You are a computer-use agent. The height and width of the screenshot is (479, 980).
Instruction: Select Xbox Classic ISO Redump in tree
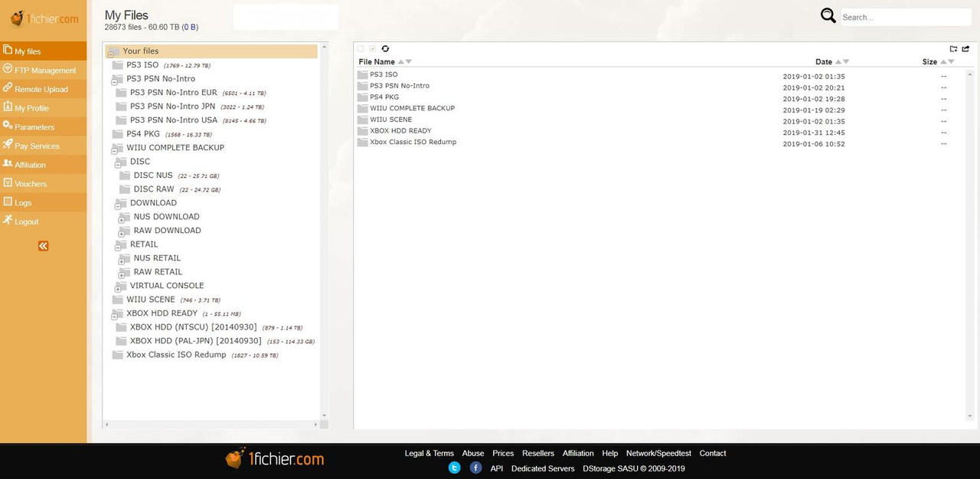[x=176, y=355]
